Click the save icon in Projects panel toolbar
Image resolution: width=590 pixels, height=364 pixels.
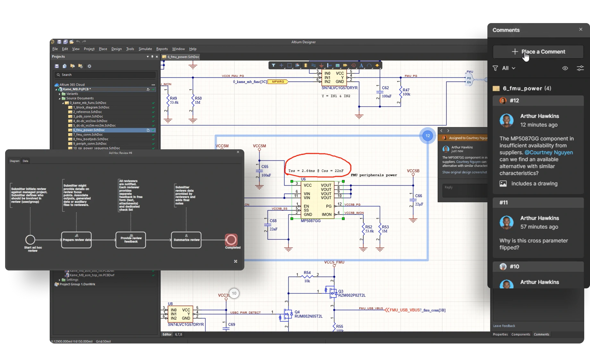(x=57, y=66)
